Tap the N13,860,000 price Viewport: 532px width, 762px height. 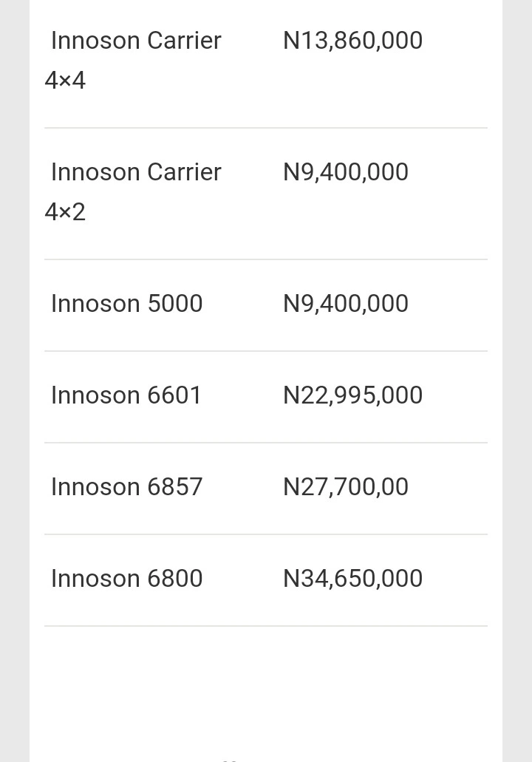point(352,41)
